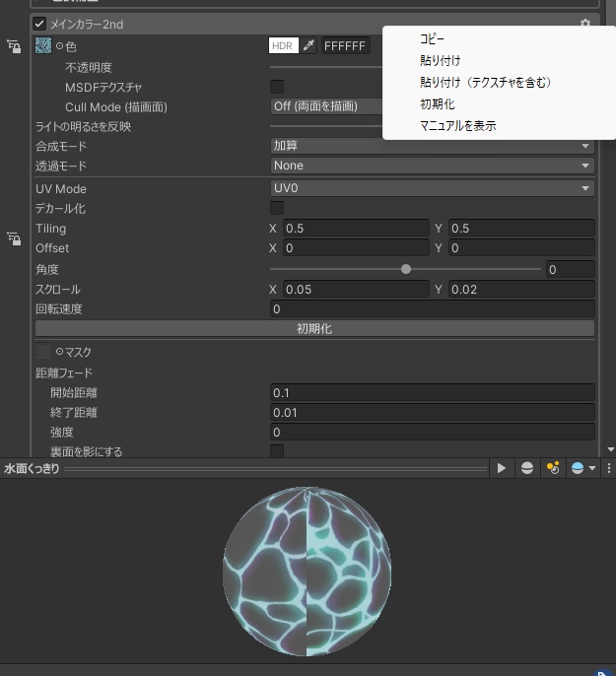Viewport: 616px width, 676px height.
Task: Select the 色 texture thumbnail
Action: 43,45
